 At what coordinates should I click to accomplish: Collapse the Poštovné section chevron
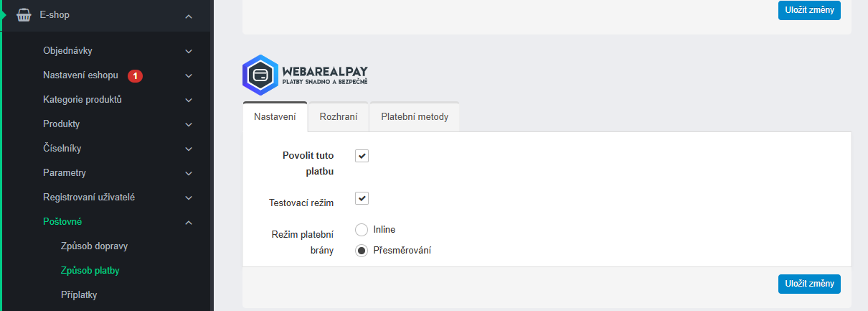coord(189,223)
